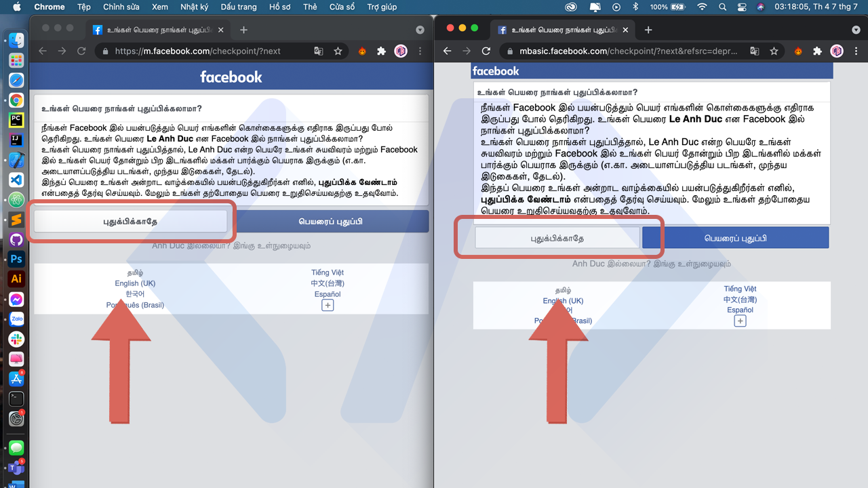868x488 pixels.
Task: Open Slack from the Dock
Action: pos(16,339)
